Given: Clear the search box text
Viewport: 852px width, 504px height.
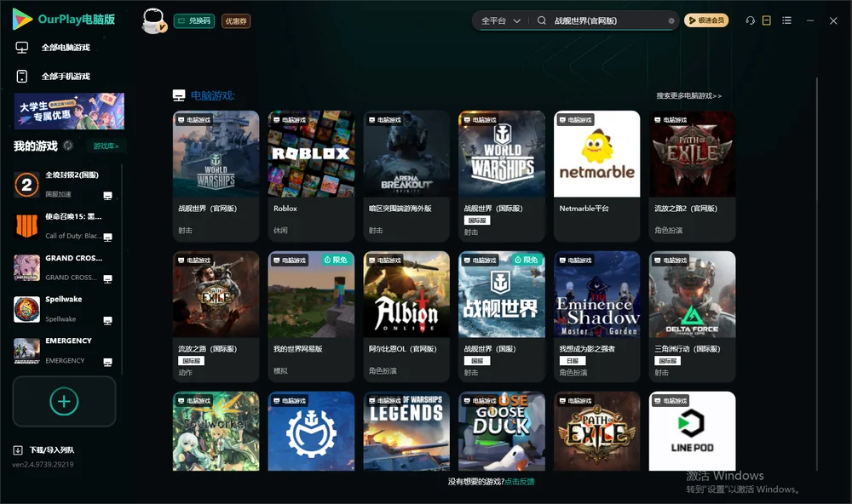Looking at the screenshot, I should (671, 21).
